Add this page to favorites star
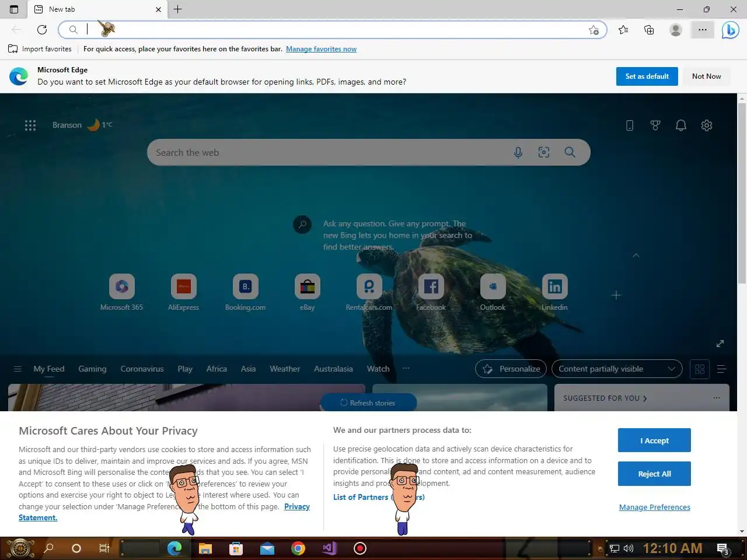The height and width of the screenshot is (560, 747). [x=594, y=30]
